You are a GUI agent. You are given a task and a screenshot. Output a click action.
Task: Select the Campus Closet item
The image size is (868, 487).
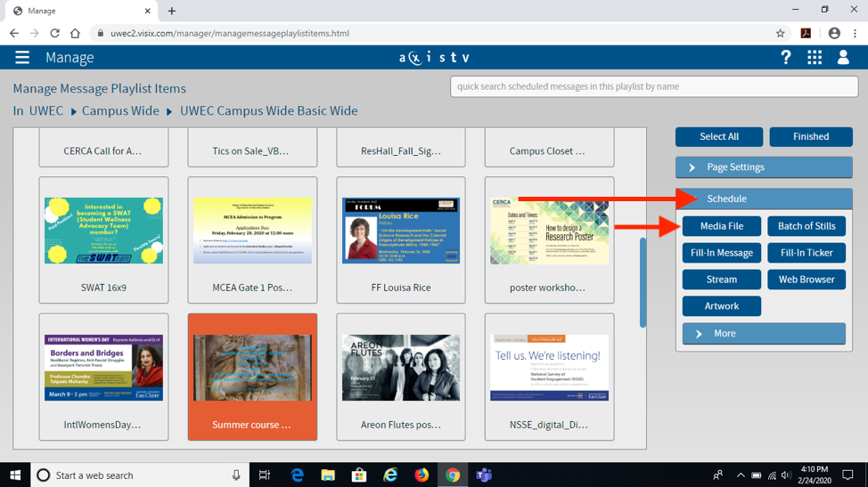point(549,148)
